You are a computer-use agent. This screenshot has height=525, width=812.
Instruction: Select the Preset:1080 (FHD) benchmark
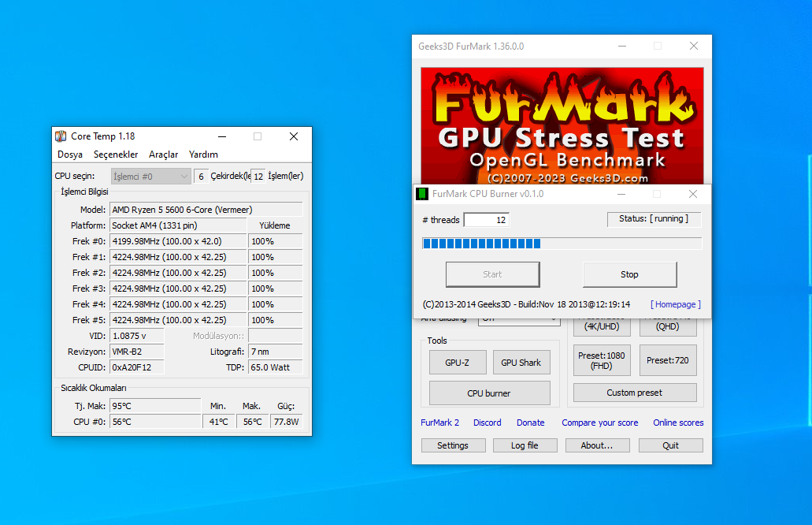[602, 361]
